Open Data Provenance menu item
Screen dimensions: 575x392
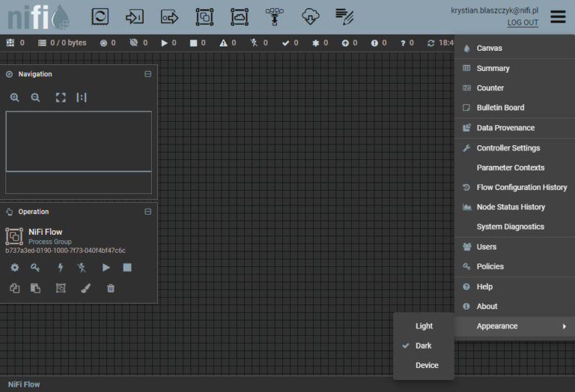coord(514,128)
